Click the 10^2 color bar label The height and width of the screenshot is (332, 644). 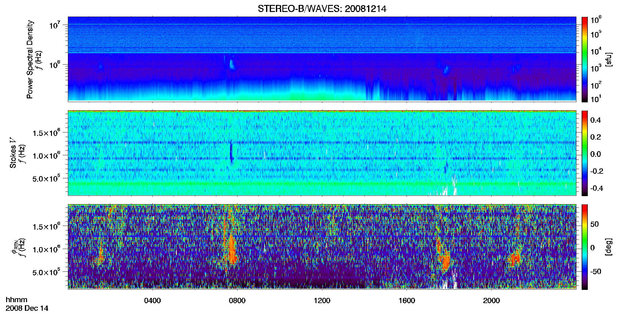(x=596, y=85)
